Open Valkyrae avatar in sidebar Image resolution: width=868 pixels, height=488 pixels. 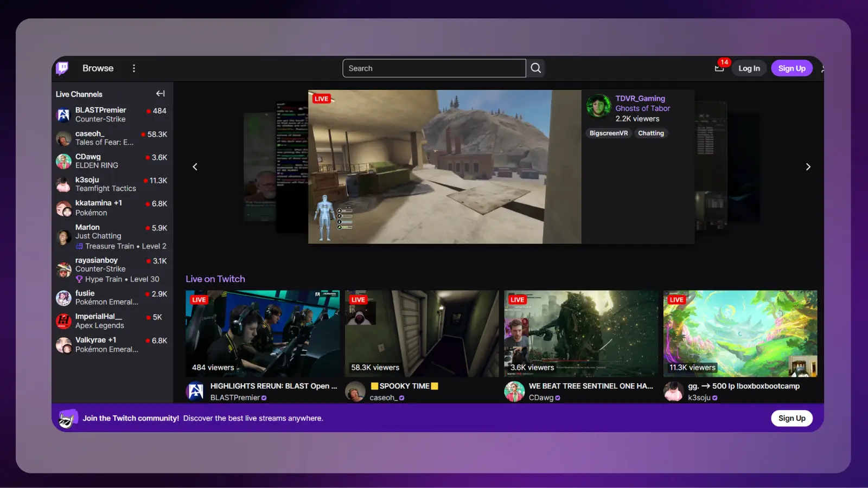[x=63, y=345]
